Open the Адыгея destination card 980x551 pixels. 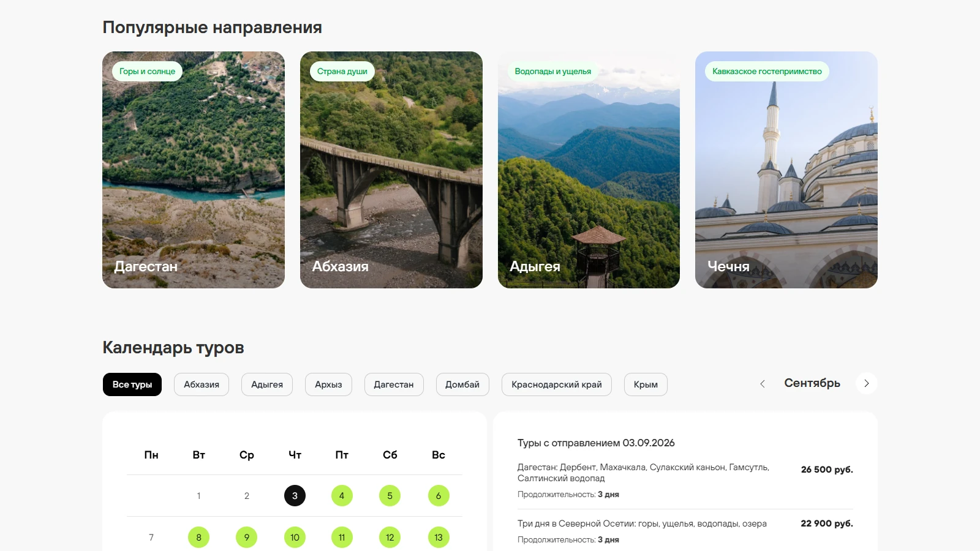click(x=589, y=170)
